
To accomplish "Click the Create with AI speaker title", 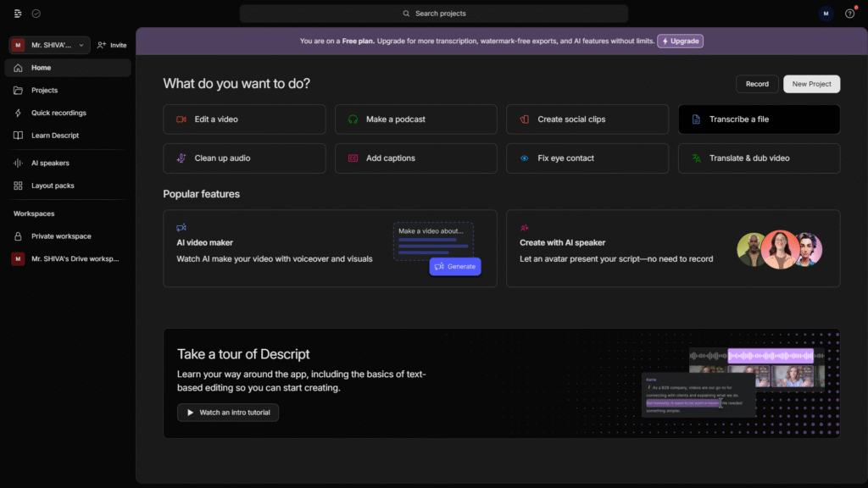I will click(x=563, y=243).
